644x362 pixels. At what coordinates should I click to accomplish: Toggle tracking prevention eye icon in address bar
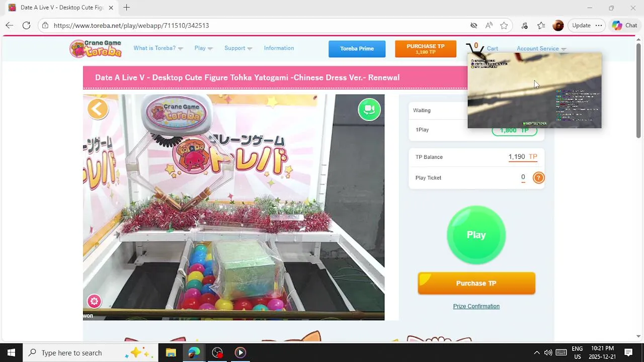[x=473, y=25]
